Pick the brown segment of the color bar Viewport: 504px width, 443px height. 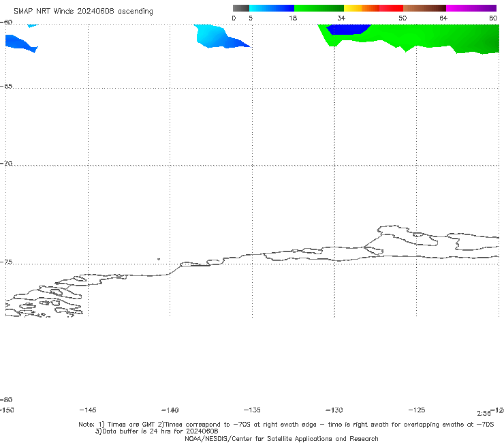click(424, 8)
